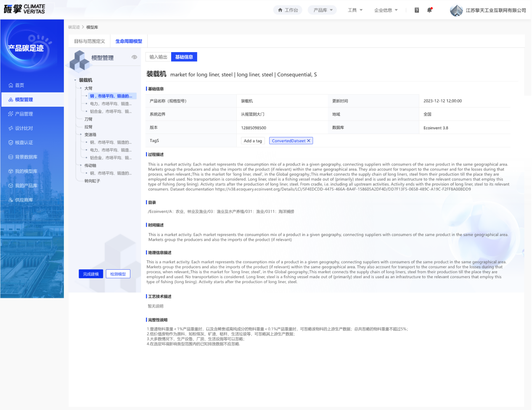This screenshot has height=410, width=532.
Task: Open the 企业信息 dropdown
Action: click(x=386, y=10)
